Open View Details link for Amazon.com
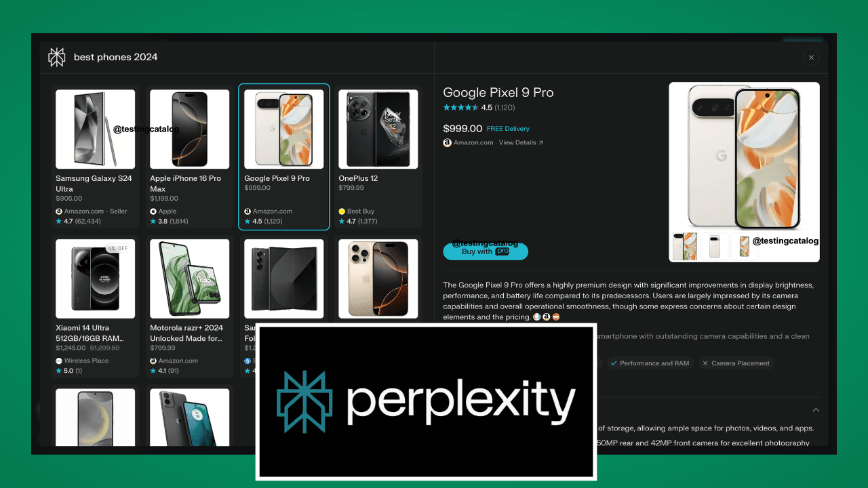The image size is (868, 488). point(521,143)
